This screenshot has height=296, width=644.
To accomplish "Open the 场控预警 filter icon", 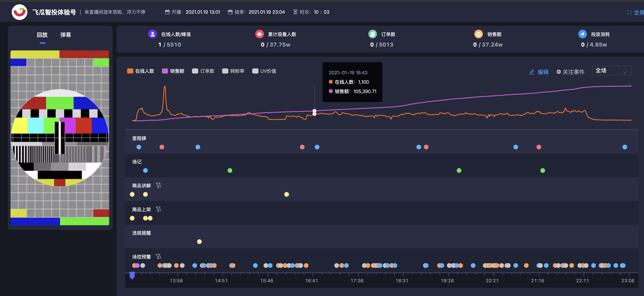I will click(158, 257).
